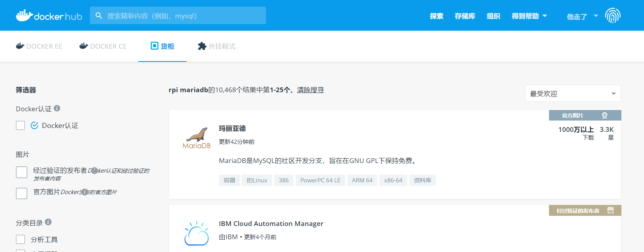Click the MariaDB seal logo
Image resolution: width=644 pixels, height=252 pixels.
197,138
